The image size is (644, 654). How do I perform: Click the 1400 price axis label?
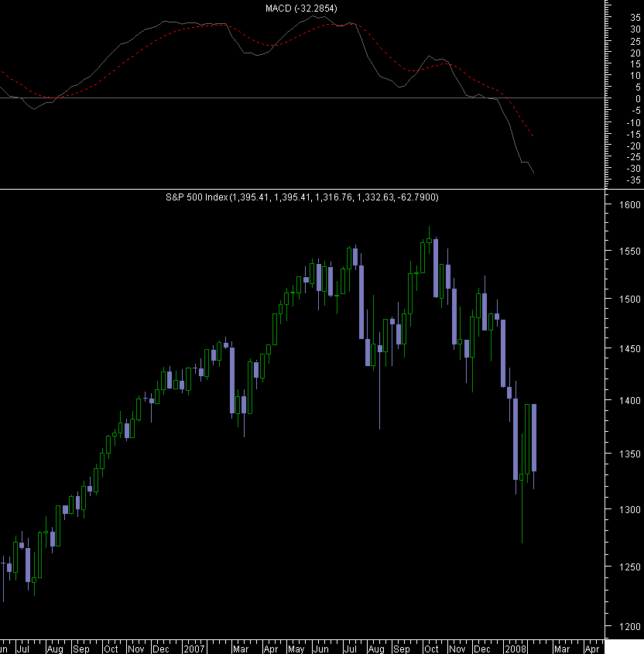[x=630, y=400]
